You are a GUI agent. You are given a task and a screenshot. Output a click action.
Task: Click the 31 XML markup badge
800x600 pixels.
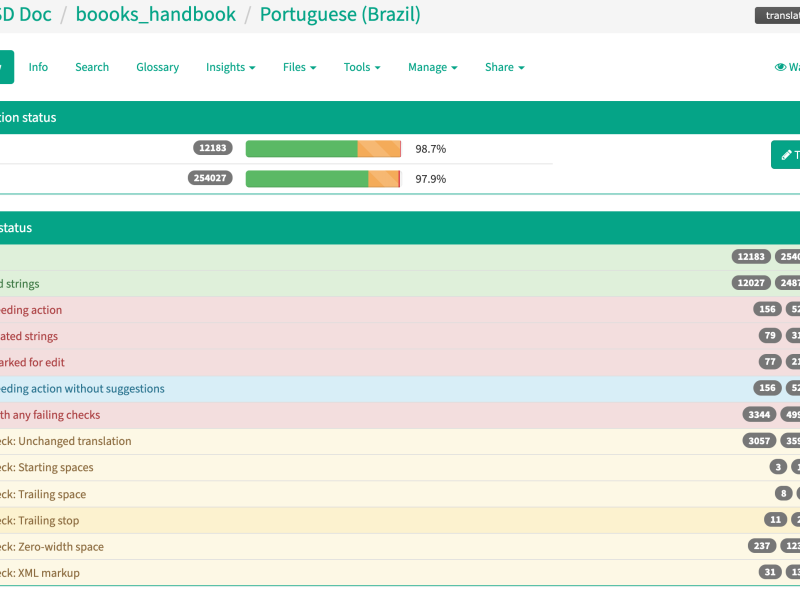pos(770,572)
